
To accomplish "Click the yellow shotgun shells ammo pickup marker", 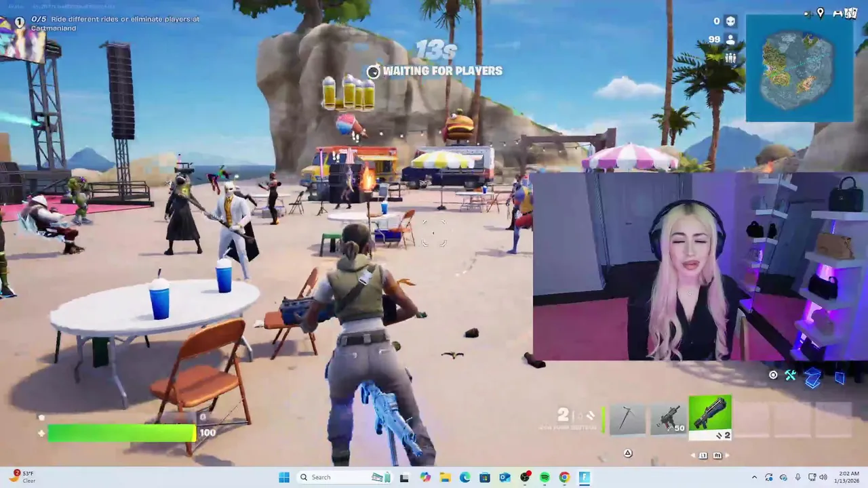I will [349, 93].
